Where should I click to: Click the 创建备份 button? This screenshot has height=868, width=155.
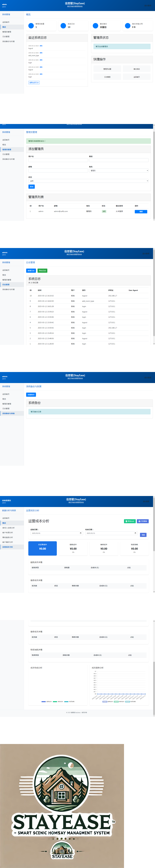(x=31, y=395)
